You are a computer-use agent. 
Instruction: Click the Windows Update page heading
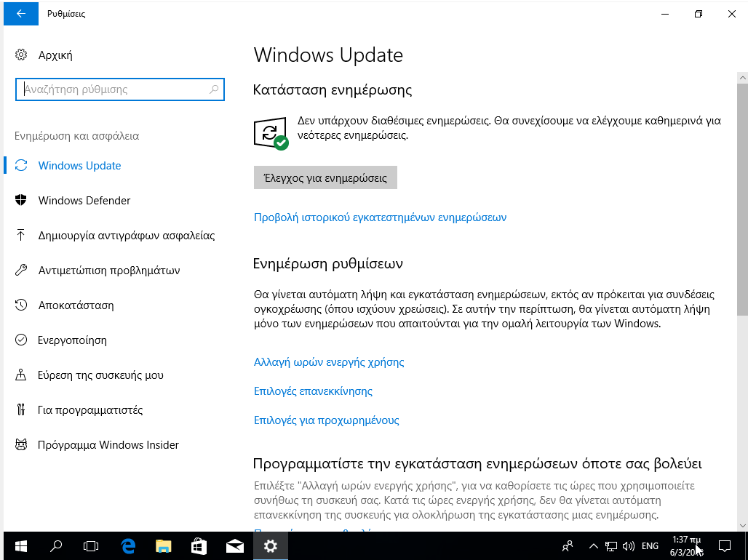coord(328,55)
